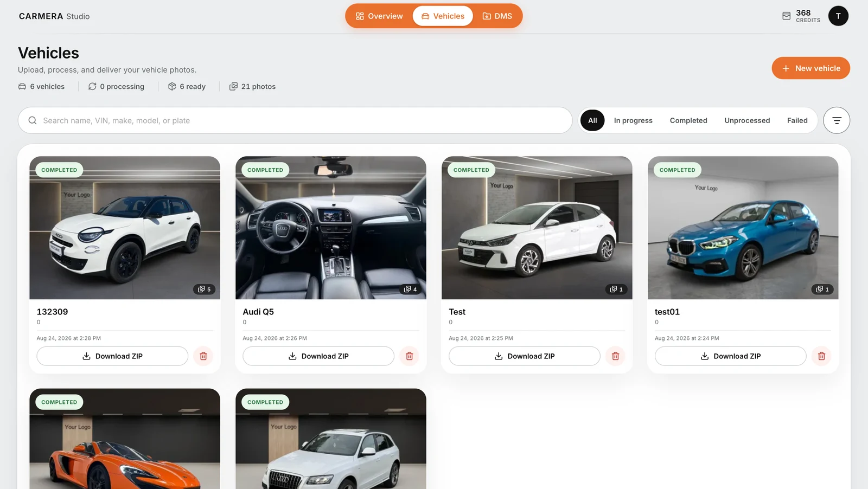
Task: Open the 132309 white car thumbnail
Action: point(125,228)
